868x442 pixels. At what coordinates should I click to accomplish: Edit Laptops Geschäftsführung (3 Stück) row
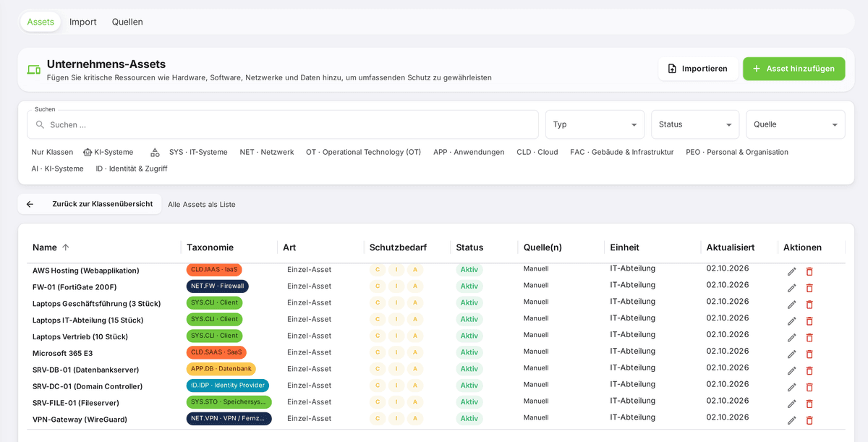[791, 305]
